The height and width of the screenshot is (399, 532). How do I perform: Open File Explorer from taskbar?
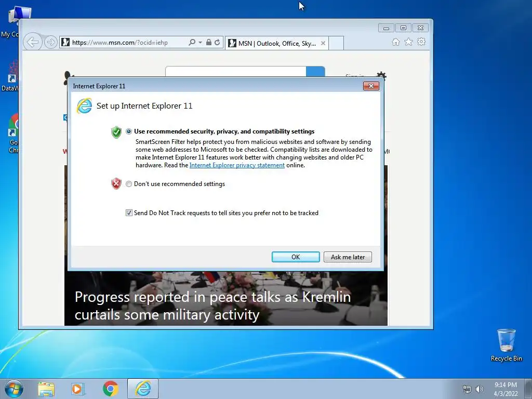(46, 389)
